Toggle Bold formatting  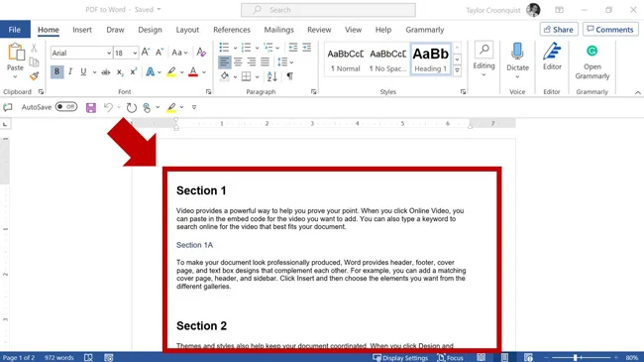57,72
